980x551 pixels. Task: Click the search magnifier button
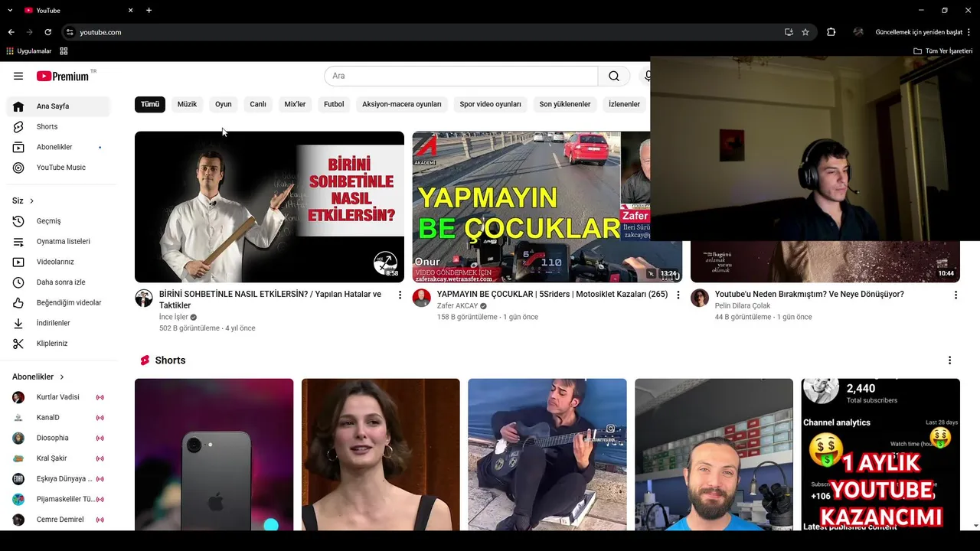(614, 76)
